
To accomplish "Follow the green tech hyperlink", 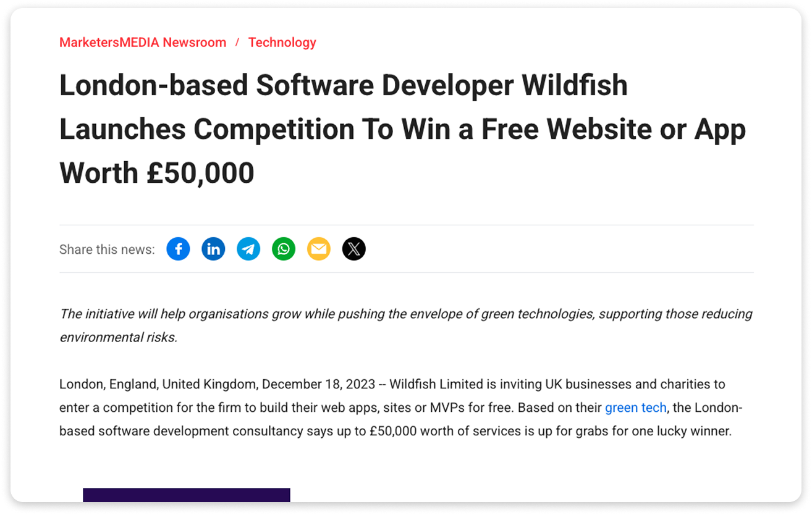I will point(635,408).
